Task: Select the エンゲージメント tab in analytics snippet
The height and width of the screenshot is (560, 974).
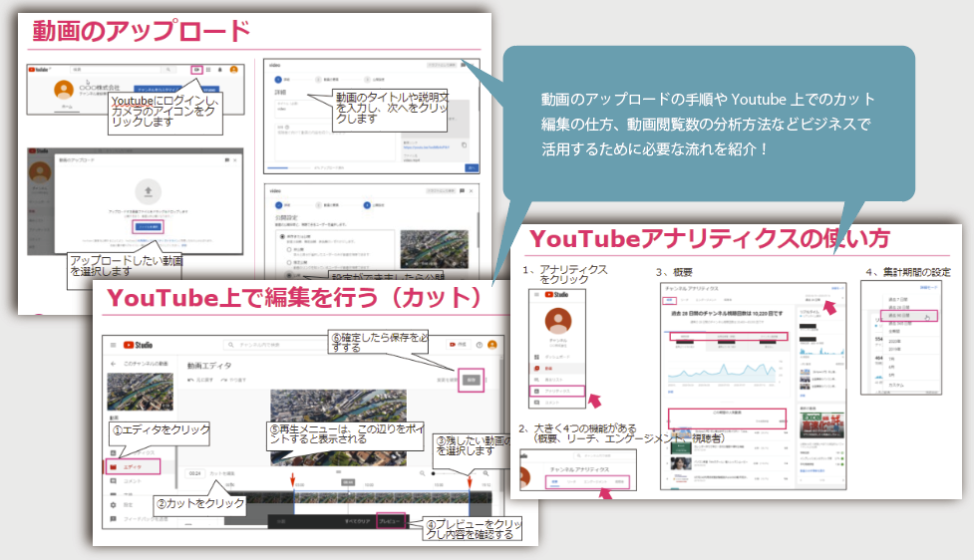Action: (x=595, y=481)
